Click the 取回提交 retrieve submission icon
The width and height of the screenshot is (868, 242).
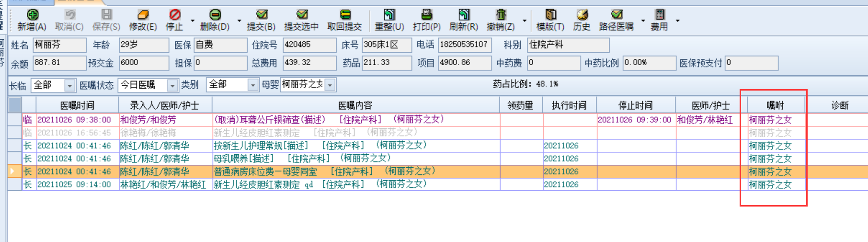pos(344,15)
